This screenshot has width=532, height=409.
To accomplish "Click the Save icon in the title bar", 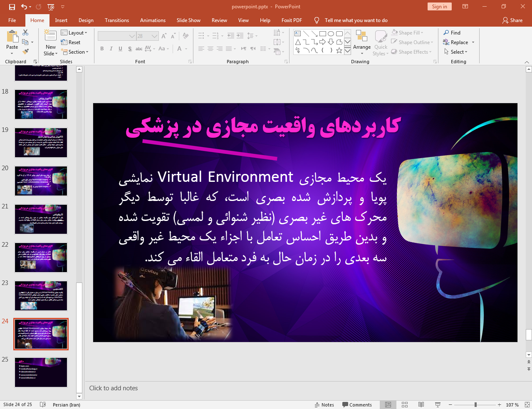I will tap(12, 7).
